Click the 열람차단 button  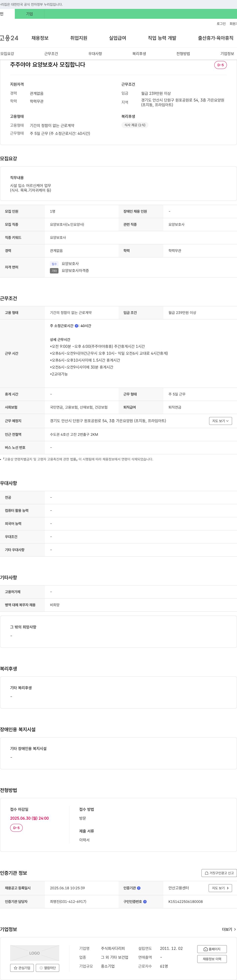pyautogui.click(x=48, y=968)
